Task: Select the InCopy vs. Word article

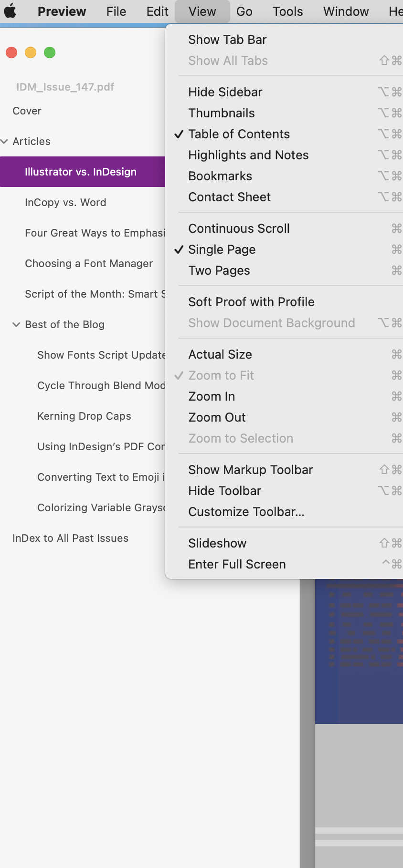Action: 65,202
